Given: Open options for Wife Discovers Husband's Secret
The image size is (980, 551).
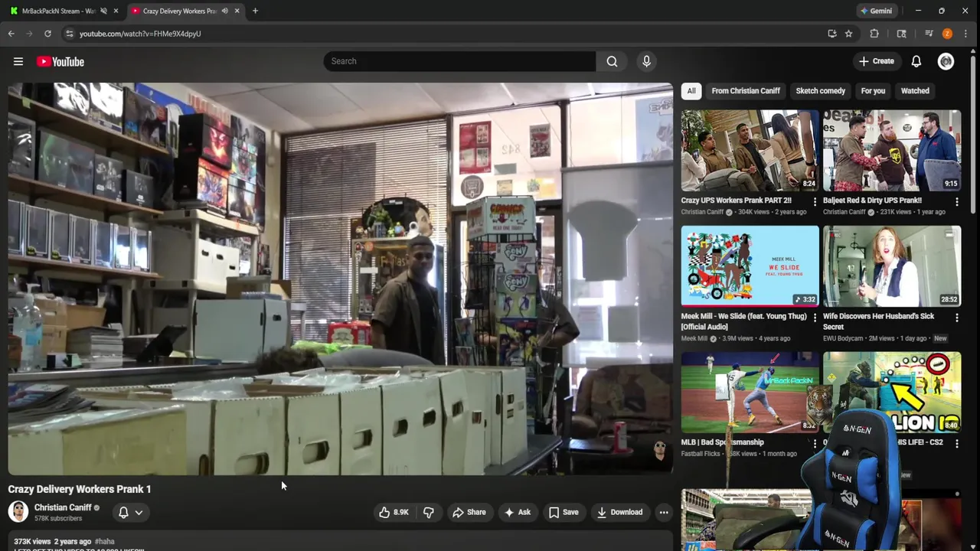Looking at the screenshot, I should pyautogui.click(x=956, y=318).
